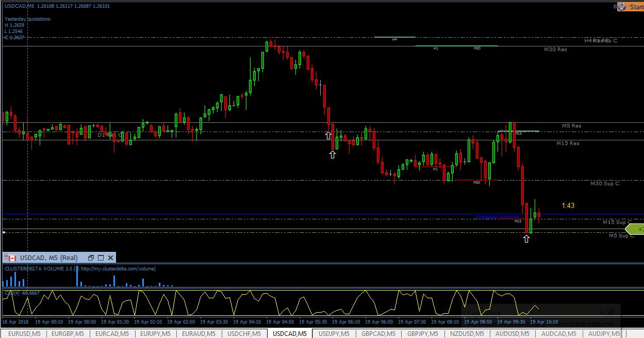
Task: Select the active USDCAD,M5 tab
Action: (x=290, y=334)
